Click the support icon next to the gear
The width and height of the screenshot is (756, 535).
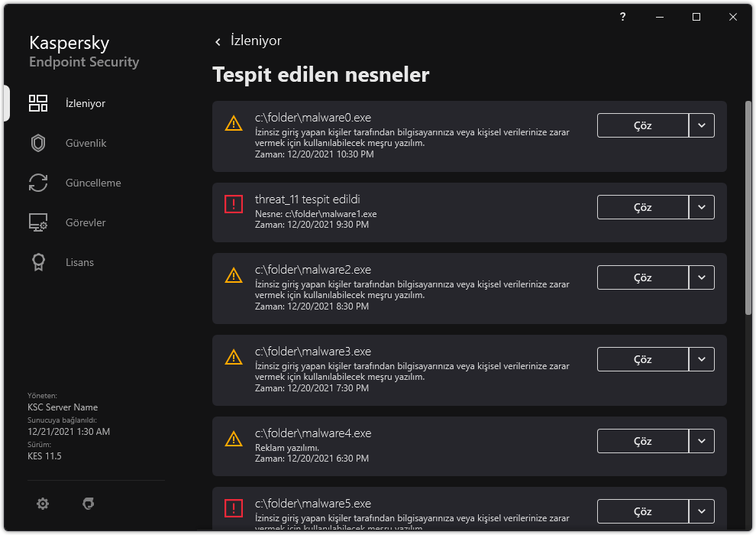pos(88,504)
